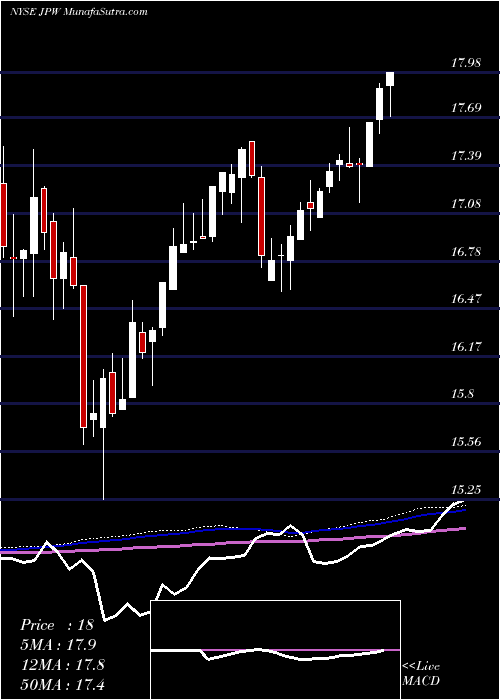This screenshot has width=500, height=700.
Task: Click the 15.25 price axis label
Action: (x=466, y=490)
